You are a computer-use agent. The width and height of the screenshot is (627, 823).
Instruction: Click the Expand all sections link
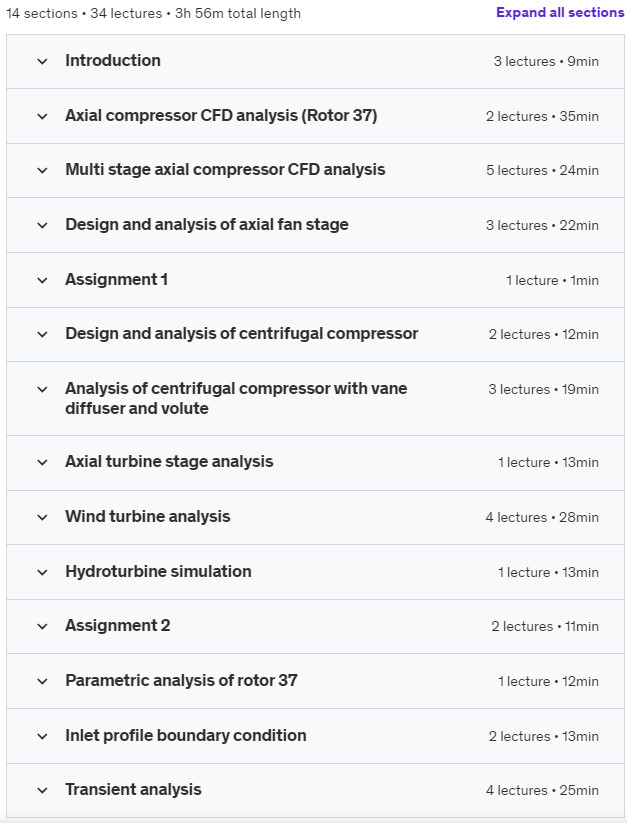coord(560,13)
